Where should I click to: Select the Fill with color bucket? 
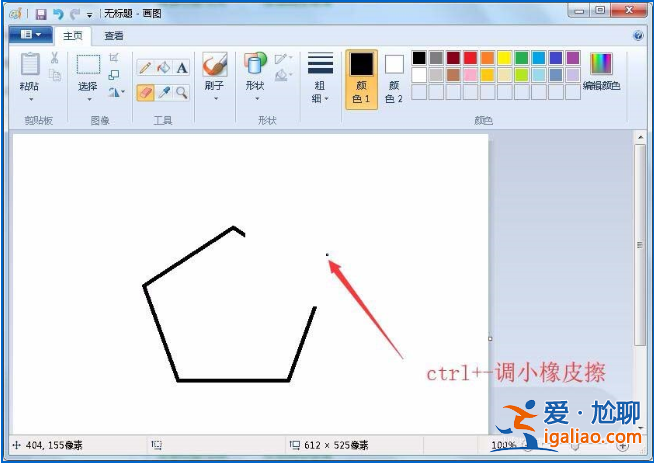pyautogui.click(x=163, y=68)
